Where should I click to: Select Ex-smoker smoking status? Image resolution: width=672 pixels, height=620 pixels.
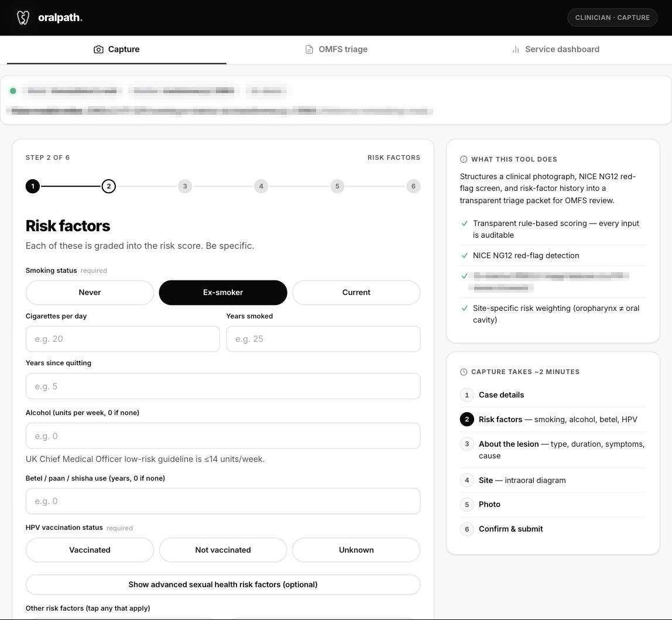223,292
